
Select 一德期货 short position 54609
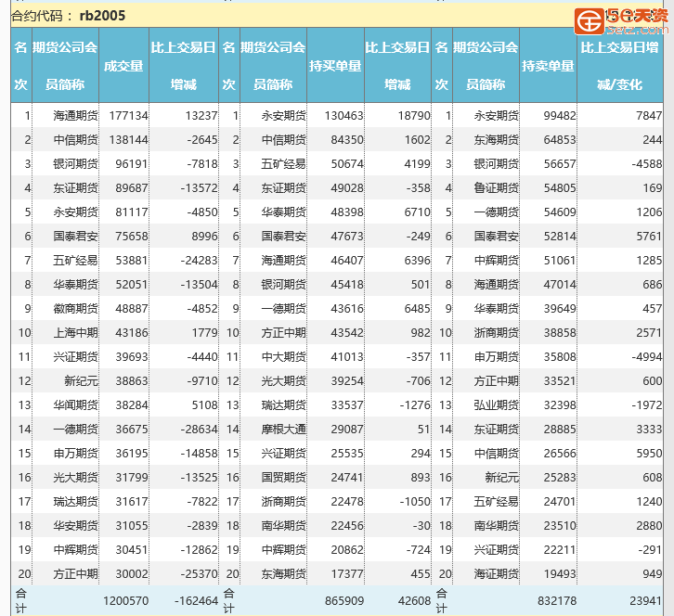pos(560,212)
